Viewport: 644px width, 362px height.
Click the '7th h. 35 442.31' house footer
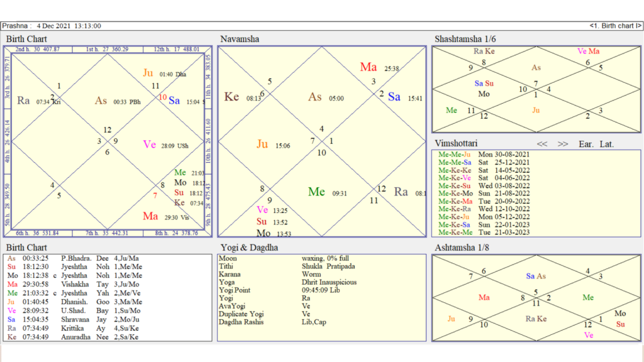click(107, 233)
